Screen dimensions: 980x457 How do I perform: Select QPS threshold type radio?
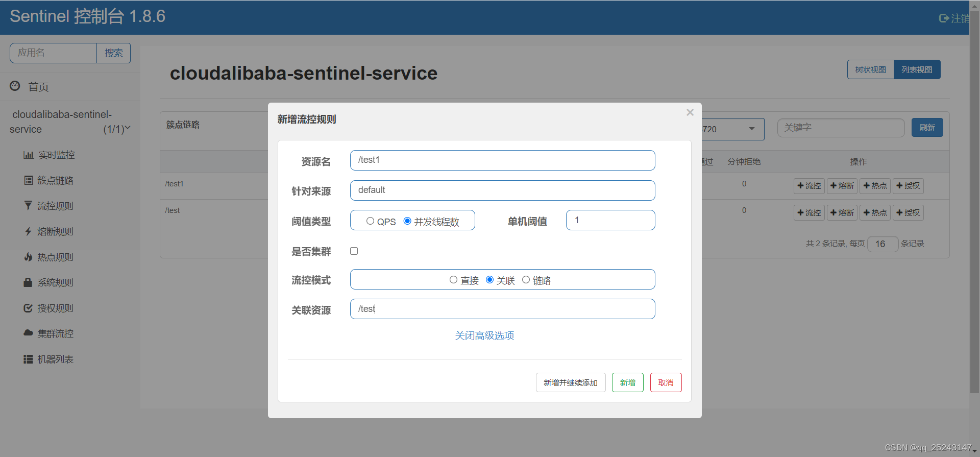click(x=370, y=221)
